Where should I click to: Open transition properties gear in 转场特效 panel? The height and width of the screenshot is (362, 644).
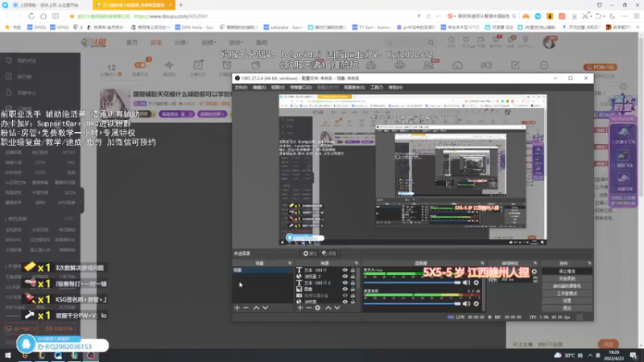click(x=534, y=271)
